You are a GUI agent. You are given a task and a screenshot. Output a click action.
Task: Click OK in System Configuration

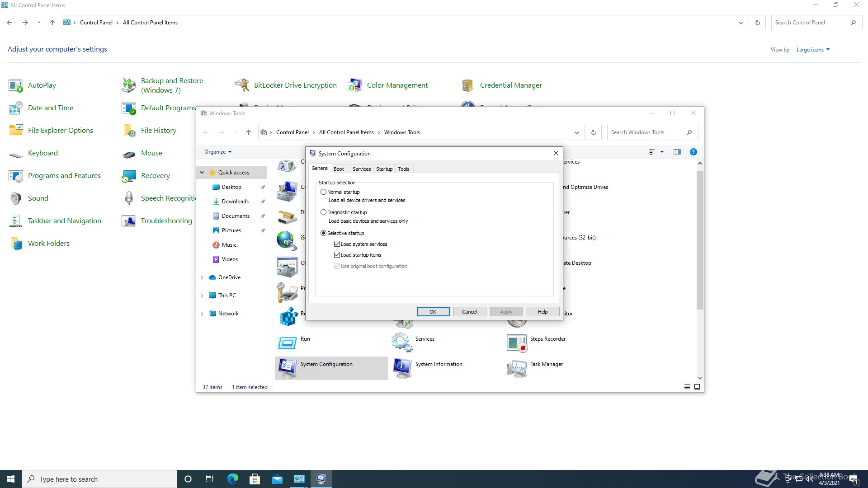(433, 312)
